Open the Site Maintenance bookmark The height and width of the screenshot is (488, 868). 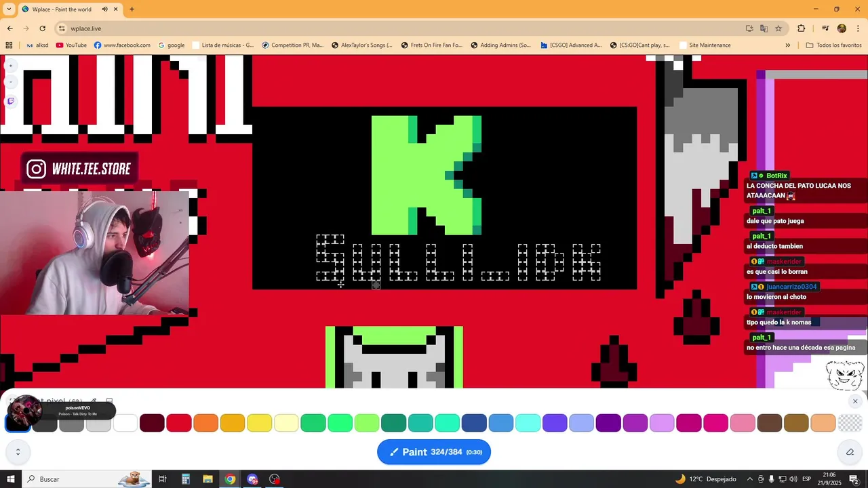coord(704,45)
